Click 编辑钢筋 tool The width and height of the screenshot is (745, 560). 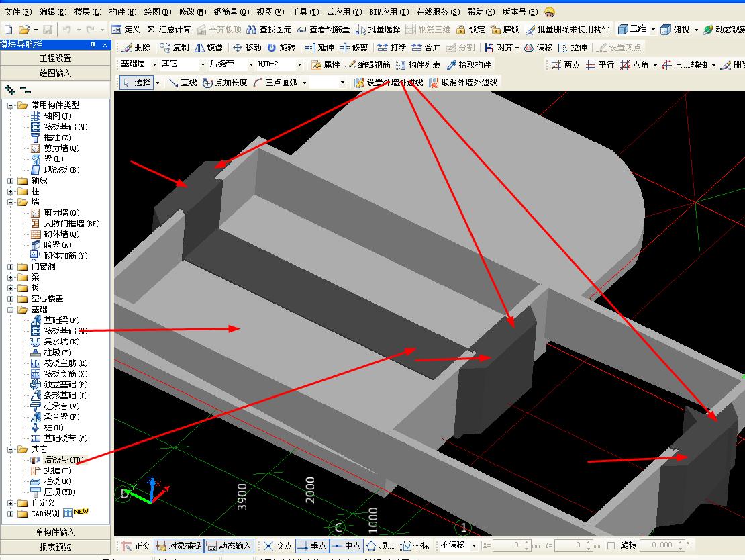[x=368, y=64]
